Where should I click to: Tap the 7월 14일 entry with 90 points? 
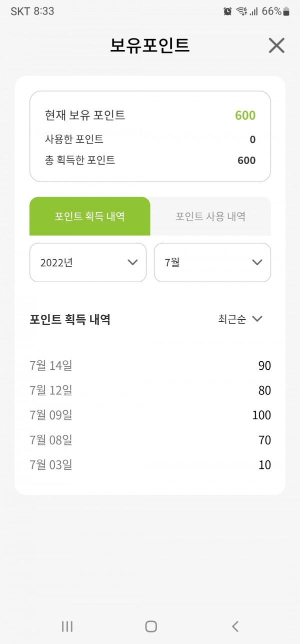pyautogui.click(x=150, y=366)
